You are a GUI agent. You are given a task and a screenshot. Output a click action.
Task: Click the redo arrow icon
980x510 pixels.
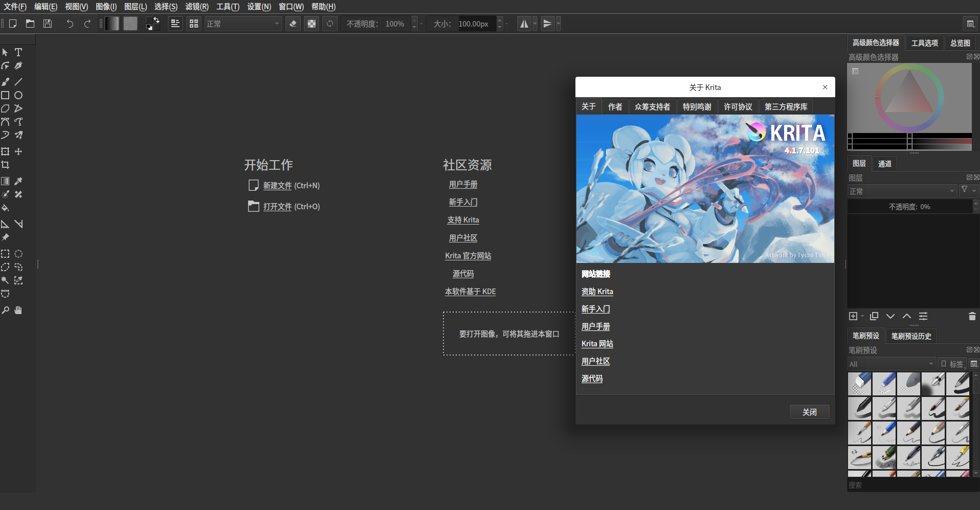(x=87, y=24)
